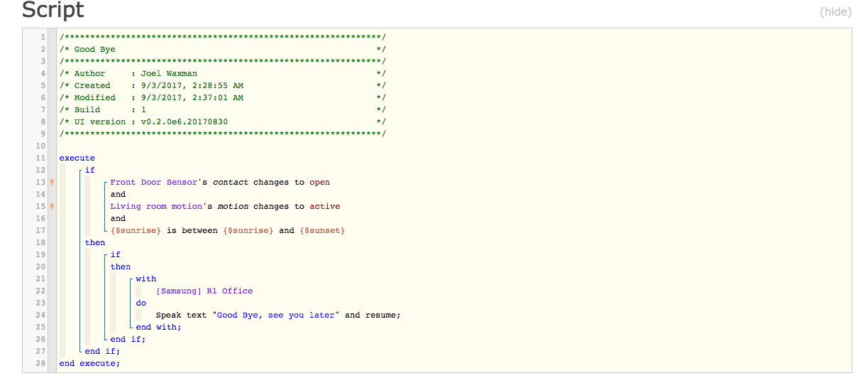Click the 'Modified : 9/3/2017, 2:37:01 AM' line
Image resolution: width=868 pixels, height=378 pixels.
222,97
